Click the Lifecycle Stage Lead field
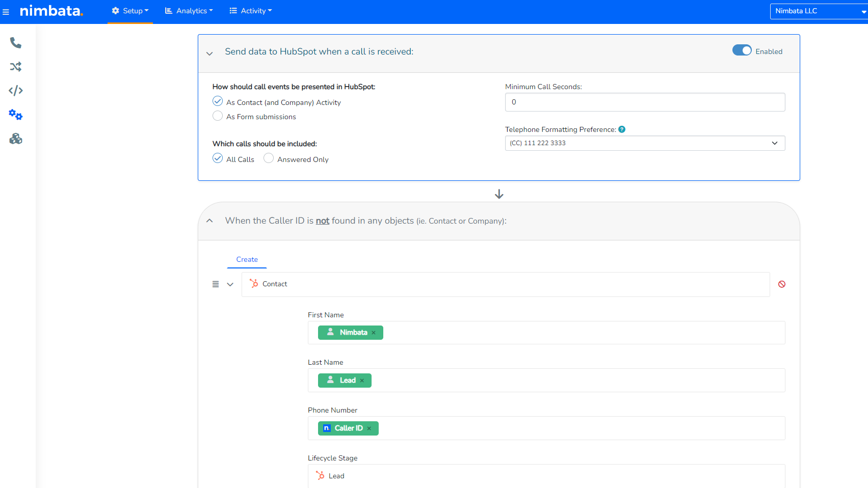Image resolution: width=868 pixels, height=488 pixels. [x=546, y=476]
